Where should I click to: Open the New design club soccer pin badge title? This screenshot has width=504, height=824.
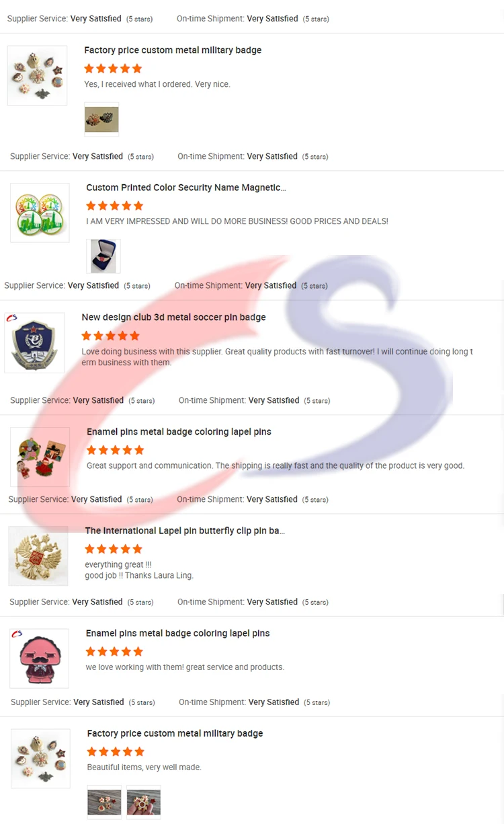coord(173,317)
